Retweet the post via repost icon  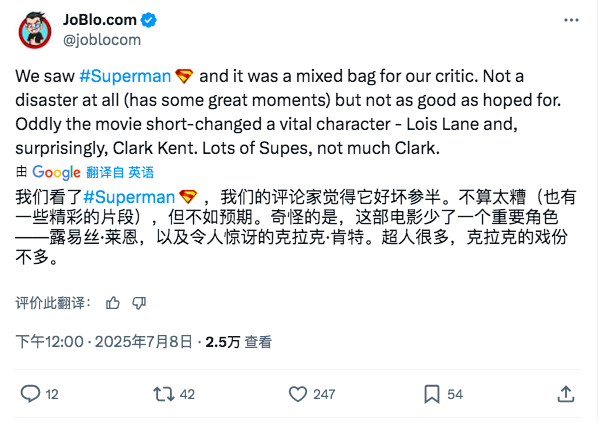(x=163, y=394)
